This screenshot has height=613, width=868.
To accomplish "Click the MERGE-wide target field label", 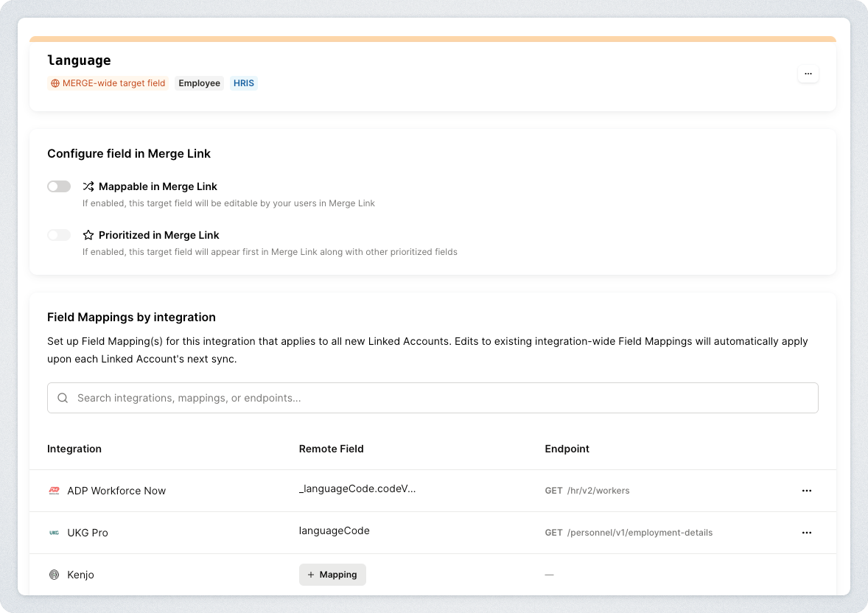I will (113, 83).
